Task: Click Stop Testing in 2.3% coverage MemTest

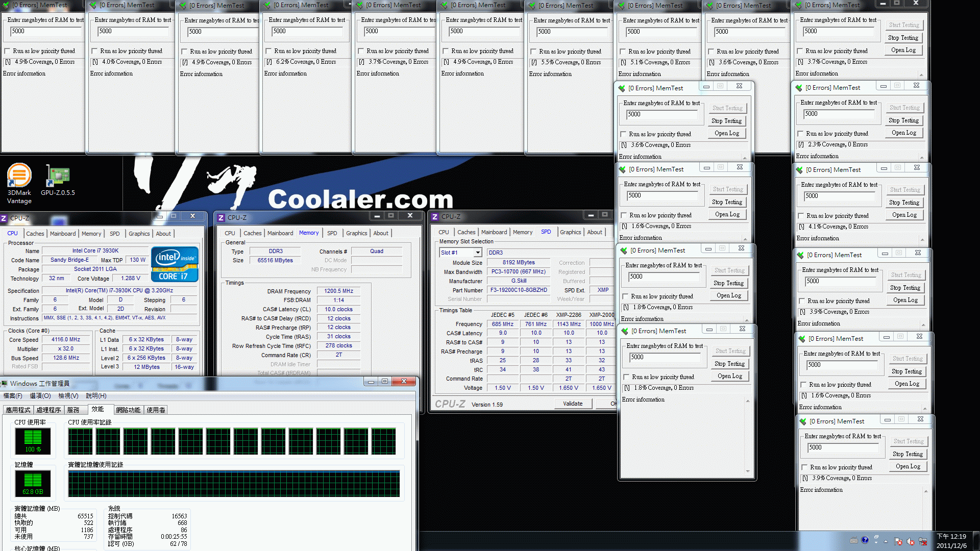Action: pyautogui.click(x=903, y=120)
